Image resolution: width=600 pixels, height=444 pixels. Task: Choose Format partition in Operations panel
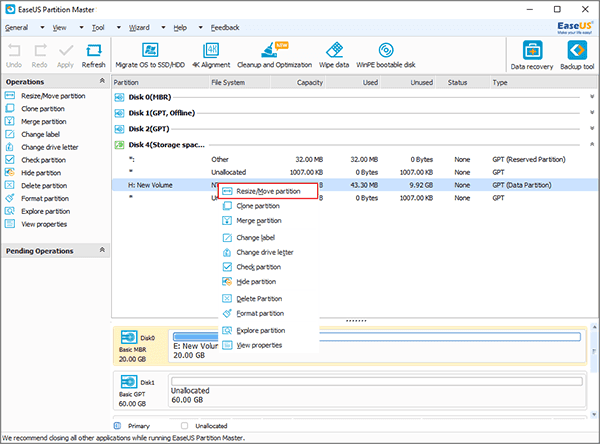click(37, 198)
